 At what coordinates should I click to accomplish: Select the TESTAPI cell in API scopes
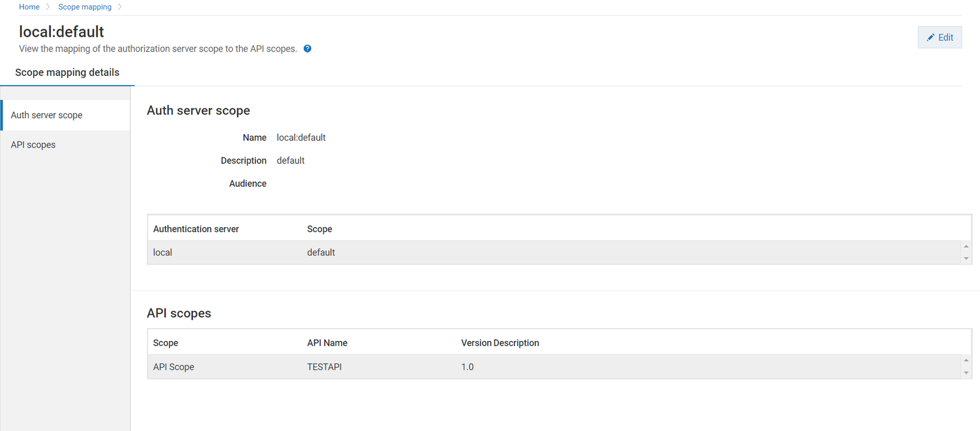324,367
